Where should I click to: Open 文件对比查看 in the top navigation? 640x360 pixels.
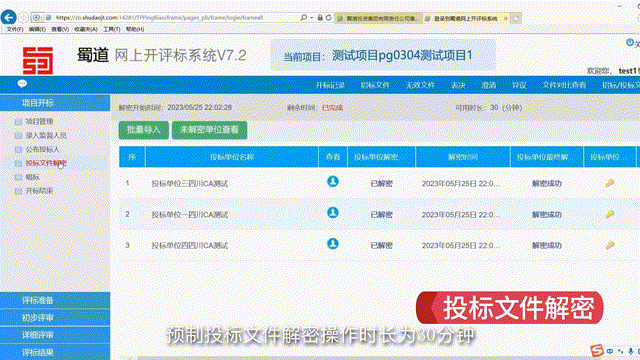coord(564,85)
